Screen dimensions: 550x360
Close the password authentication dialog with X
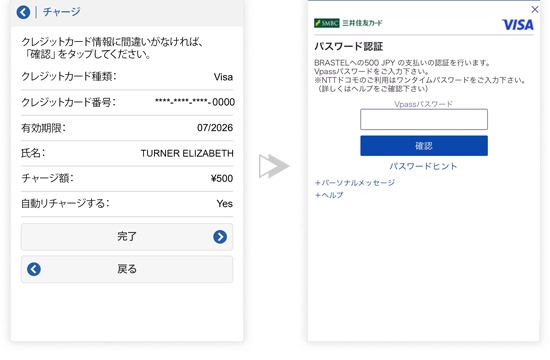535,9
